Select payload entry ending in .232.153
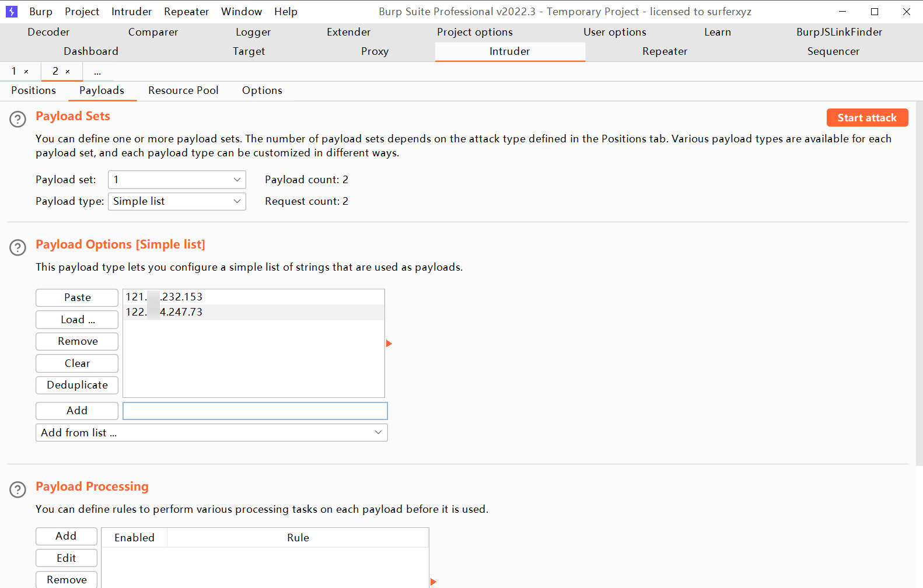The width and height of the screenshot is (923, 588). pos(254,297)
